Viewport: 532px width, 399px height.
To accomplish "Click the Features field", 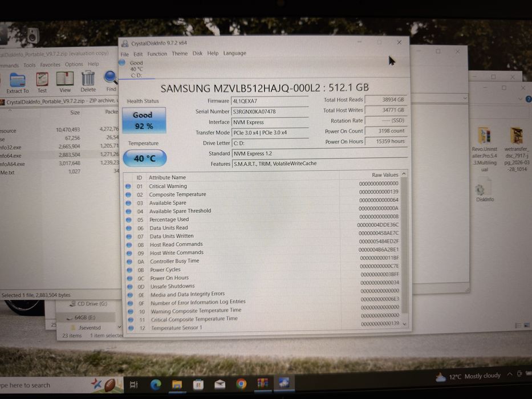I will [320, 164].
